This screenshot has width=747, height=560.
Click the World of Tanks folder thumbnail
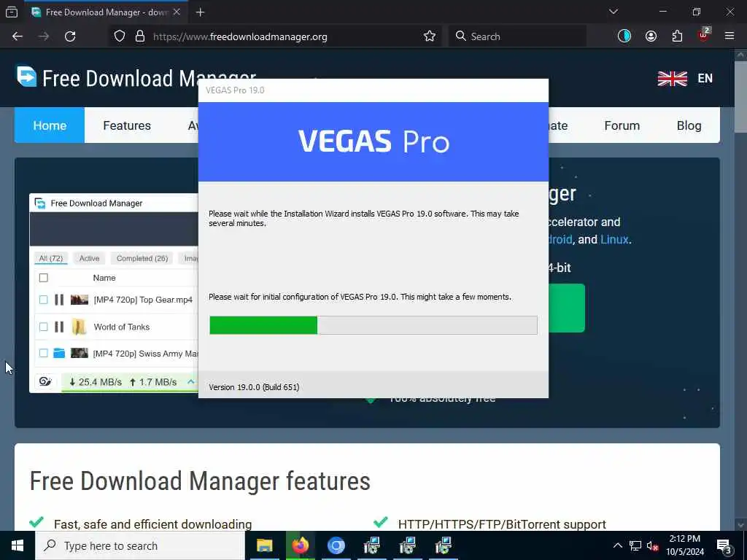pos(79,327)
